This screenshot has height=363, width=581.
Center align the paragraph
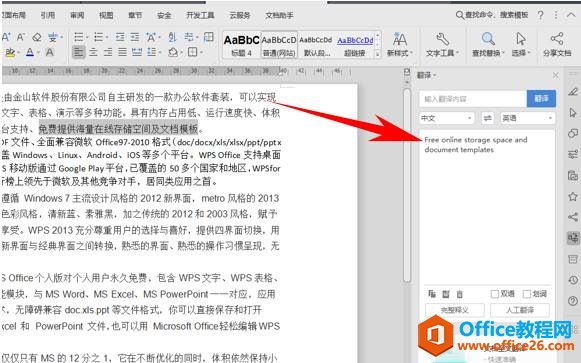click(x=93, y=52)
